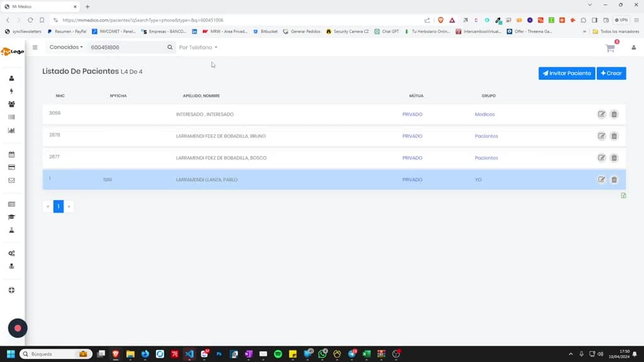Open Spotify from the taskbar
The image size is (644, 362).
point(278,354)
